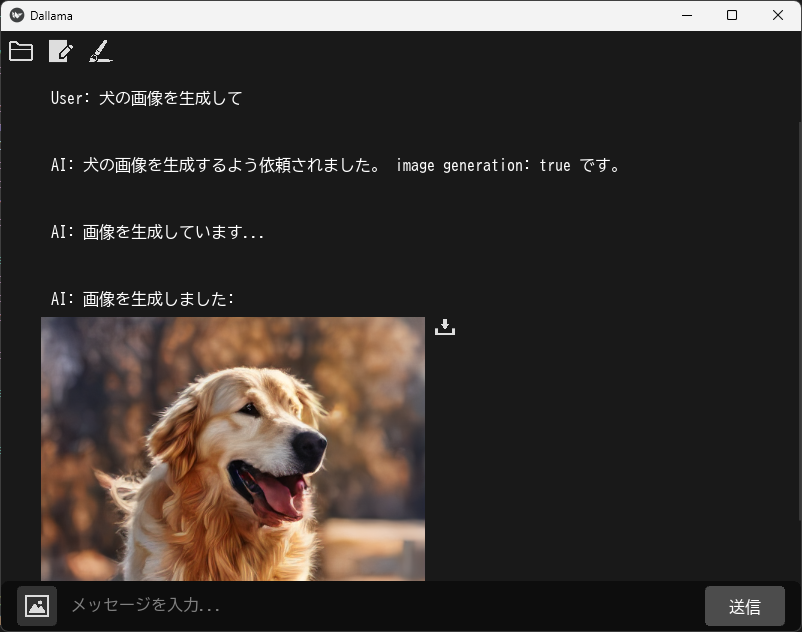Image resolution: width=802 pixels, height=632 pixels.
Task: Click the 送信 send button
Action: 744,606
